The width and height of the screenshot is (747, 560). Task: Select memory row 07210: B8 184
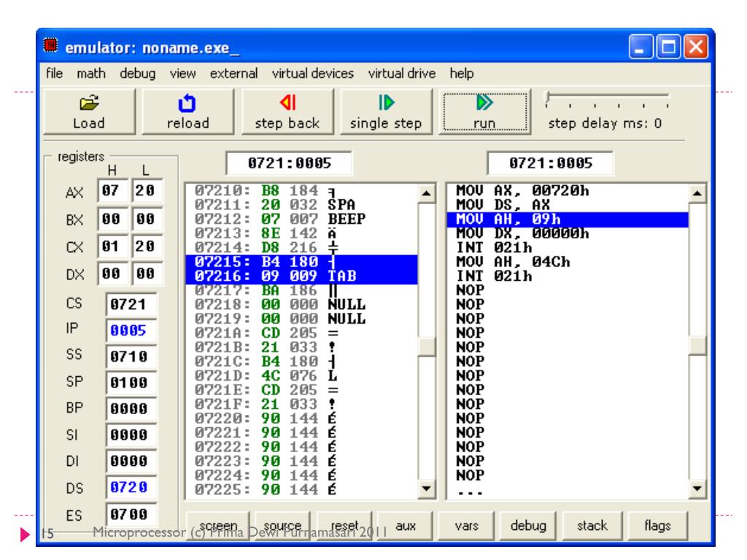301,191
